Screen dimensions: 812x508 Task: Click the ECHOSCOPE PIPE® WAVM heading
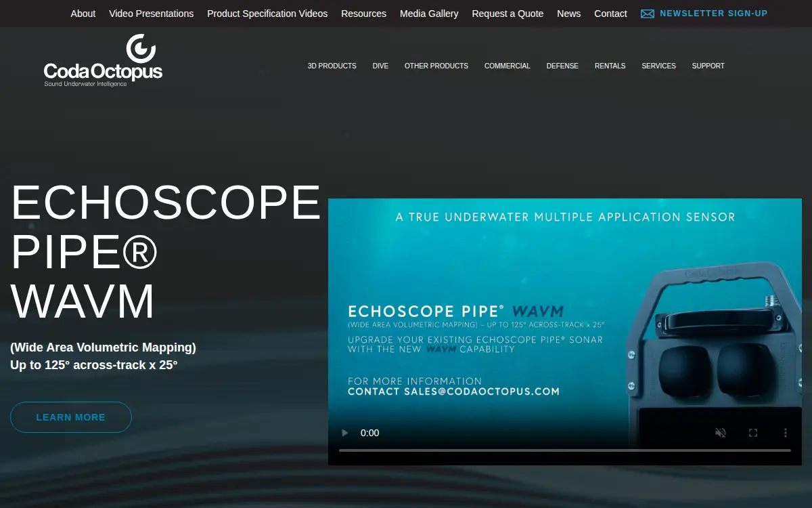[165, 252]
